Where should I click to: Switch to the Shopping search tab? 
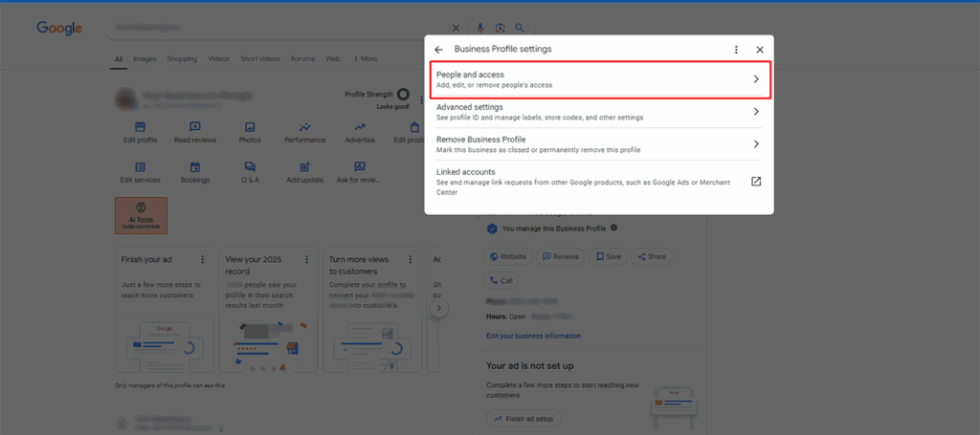(x=182, y=59)
